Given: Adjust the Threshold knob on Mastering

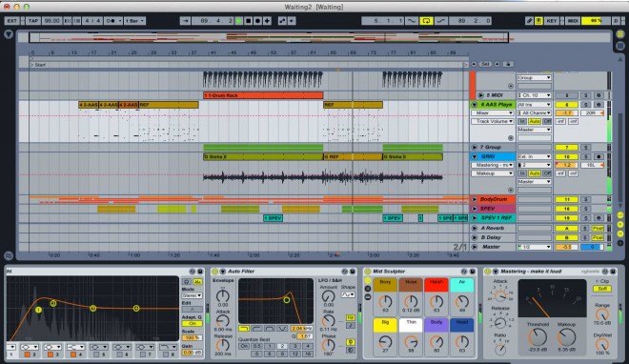Looking at the screenshot, I should tap(538, 338).
